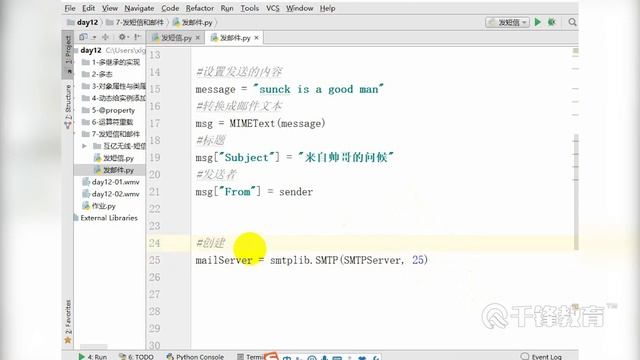Open the run configuration dropdown
The height and width of the screenshot is (360, 640).
[x=507, y=22]
